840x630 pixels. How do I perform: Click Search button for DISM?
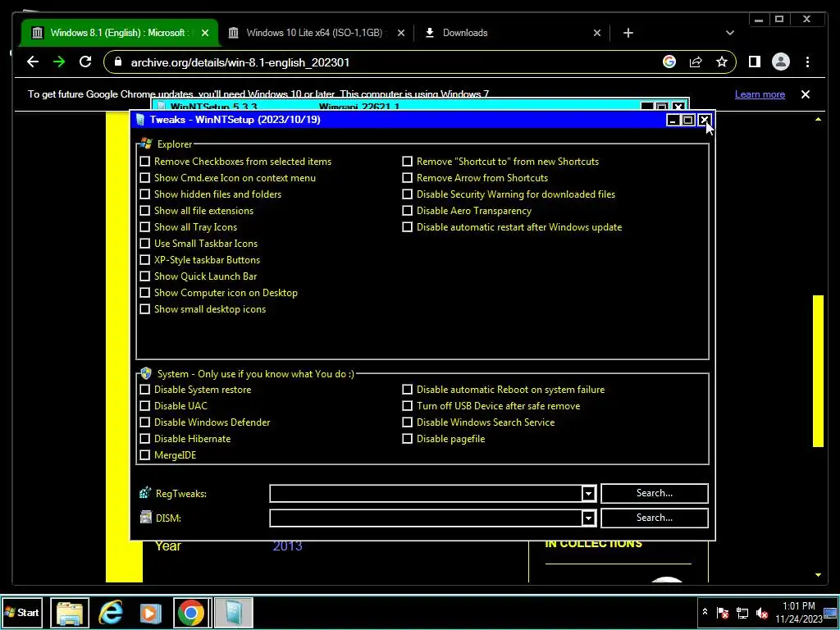(654, 518)
